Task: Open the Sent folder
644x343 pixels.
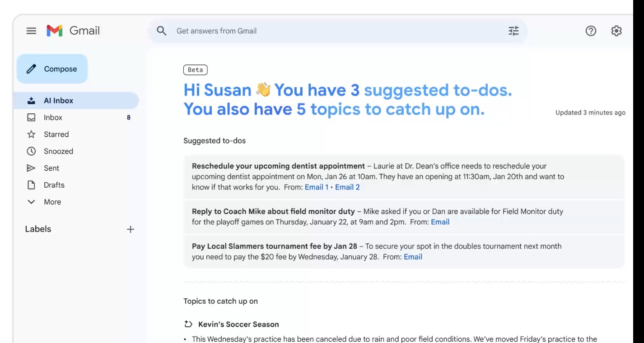Action: click(76, 168)
